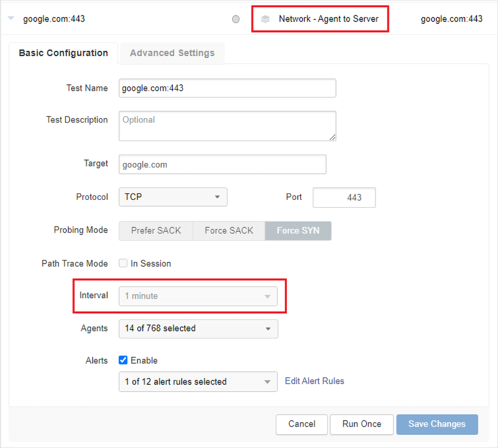Open the Edit Alert Rules link
The width and height of the screenshot is (498, 448).
pos(314,381)
